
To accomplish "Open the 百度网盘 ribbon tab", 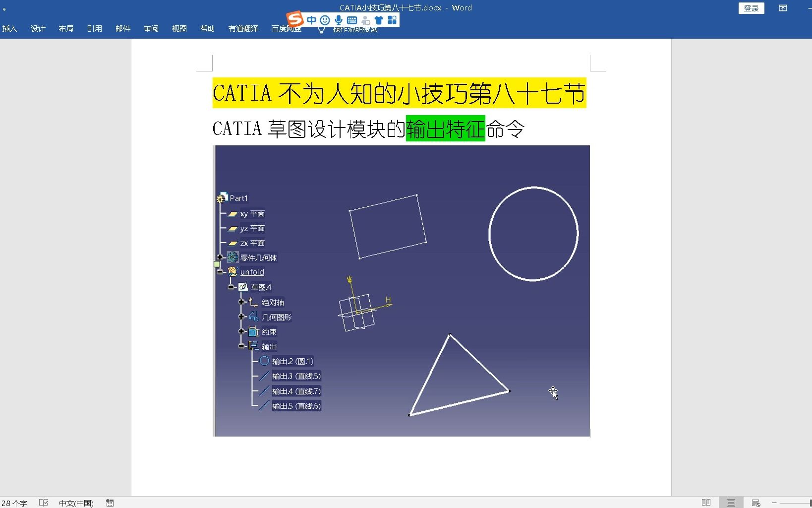I will tap(287, 29).
